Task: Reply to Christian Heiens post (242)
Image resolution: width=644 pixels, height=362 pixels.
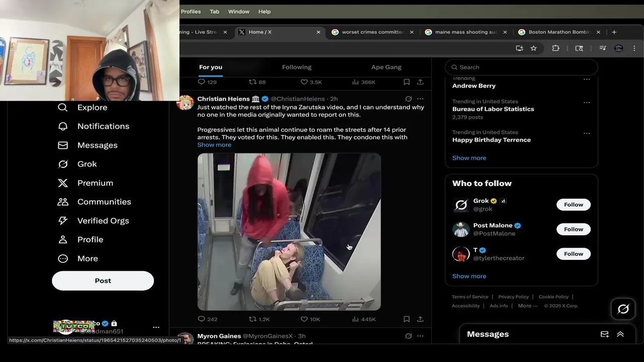Action: point(207,319)
